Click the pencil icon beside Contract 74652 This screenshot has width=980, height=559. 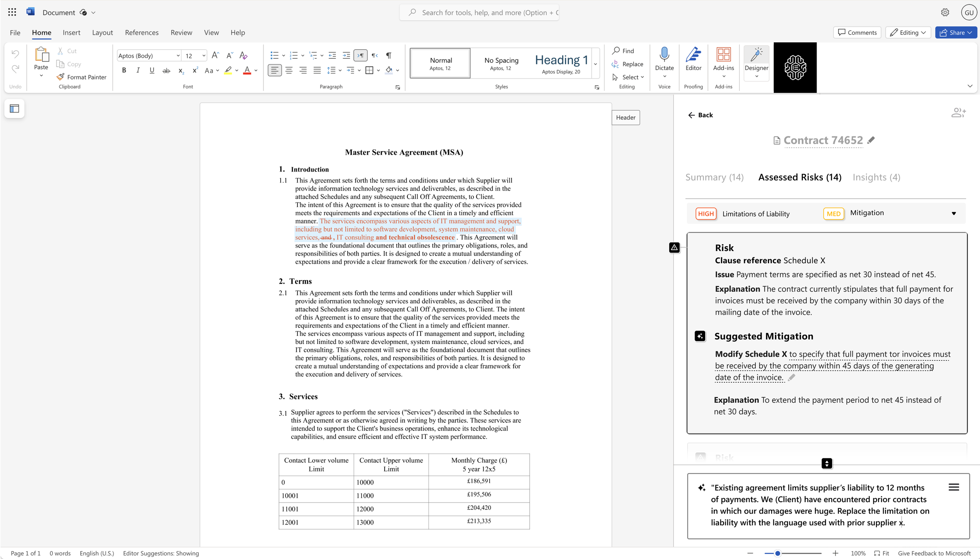point(871,140)
